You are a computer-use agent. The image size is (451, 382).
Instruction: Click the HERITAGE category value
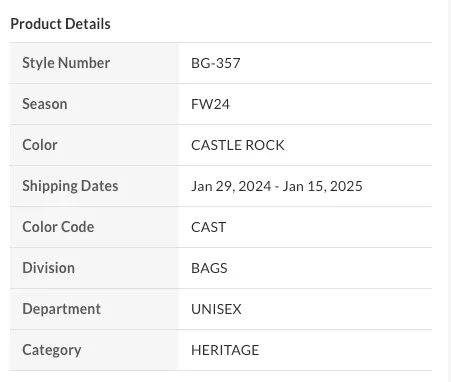(225, 350)
